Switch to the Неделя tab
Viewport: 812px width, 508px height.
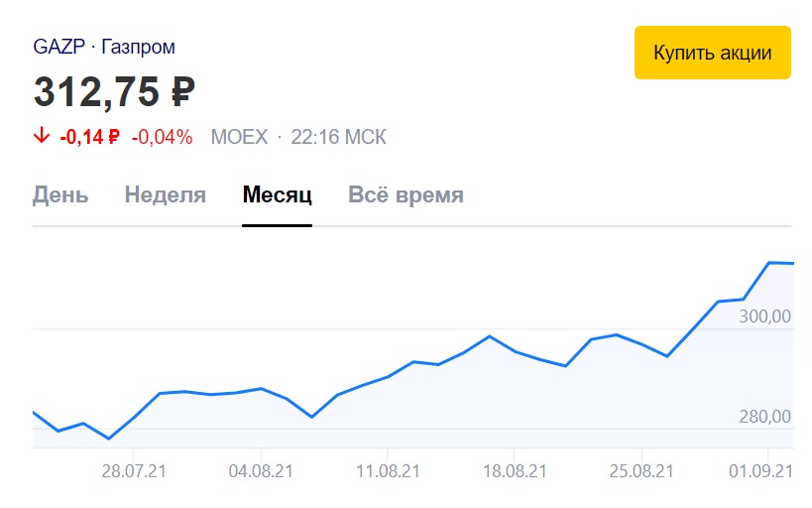click(166, 195)
